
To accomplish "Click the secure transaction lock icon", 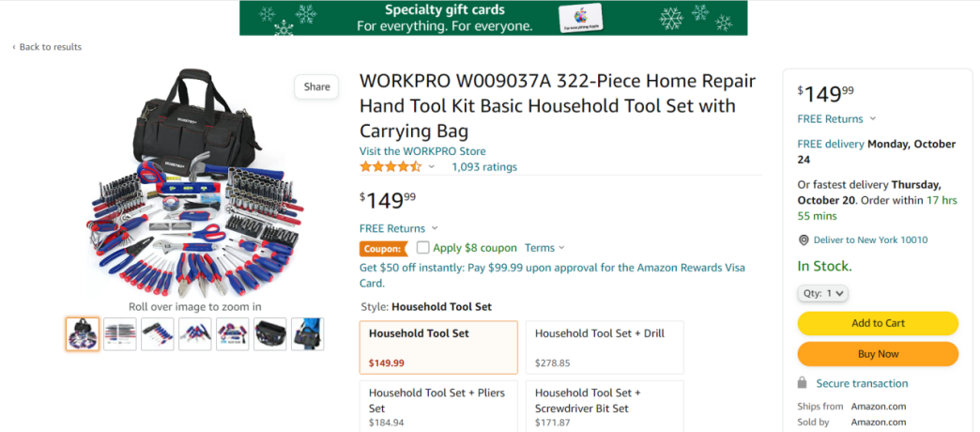I will (803, 383).
